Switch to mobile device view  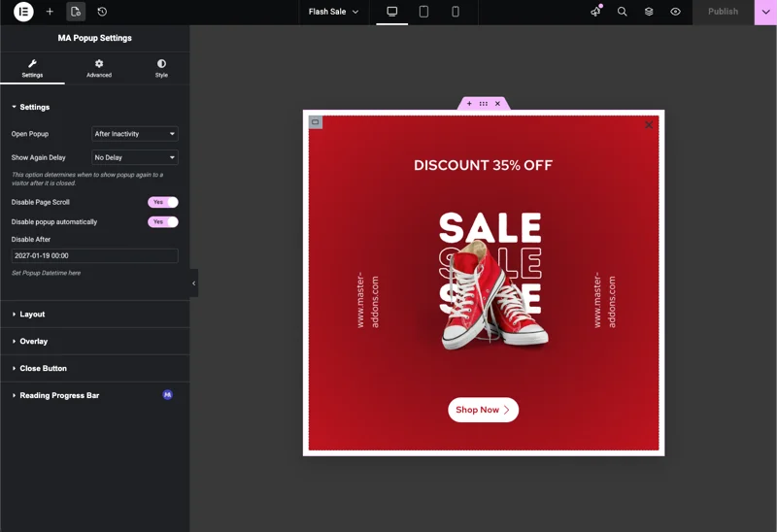point(455,12)
